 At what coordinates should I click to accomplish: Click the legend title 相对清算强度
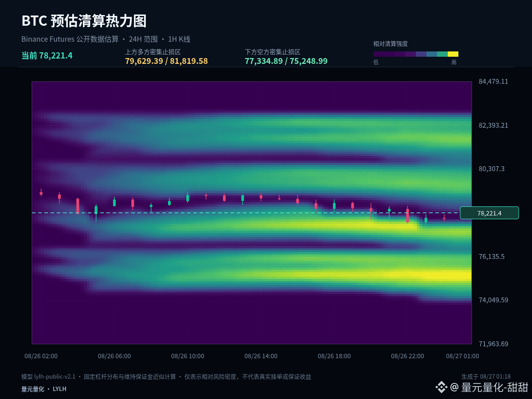[x=391, y=44]
